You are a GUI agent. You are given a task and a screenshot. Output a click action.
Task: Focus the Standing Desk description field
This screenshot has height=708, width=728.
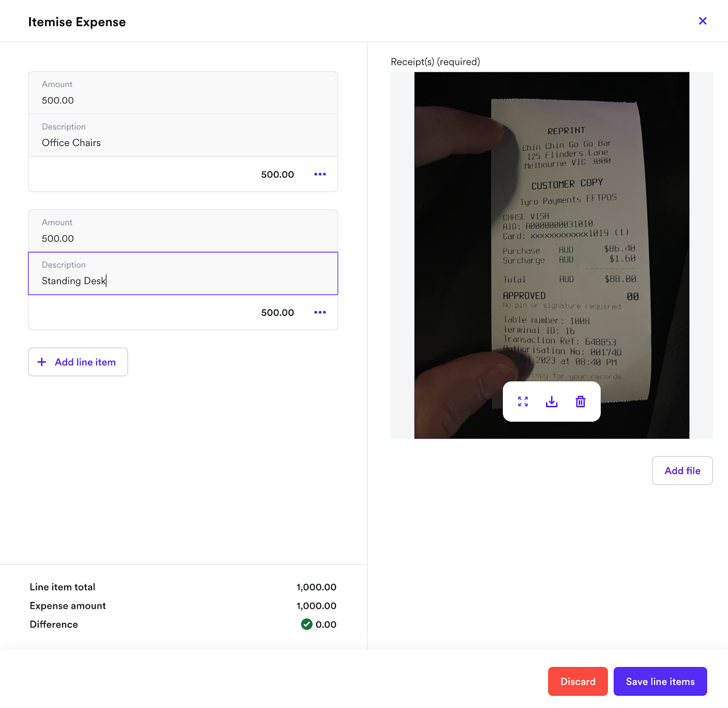pos(183,273)
